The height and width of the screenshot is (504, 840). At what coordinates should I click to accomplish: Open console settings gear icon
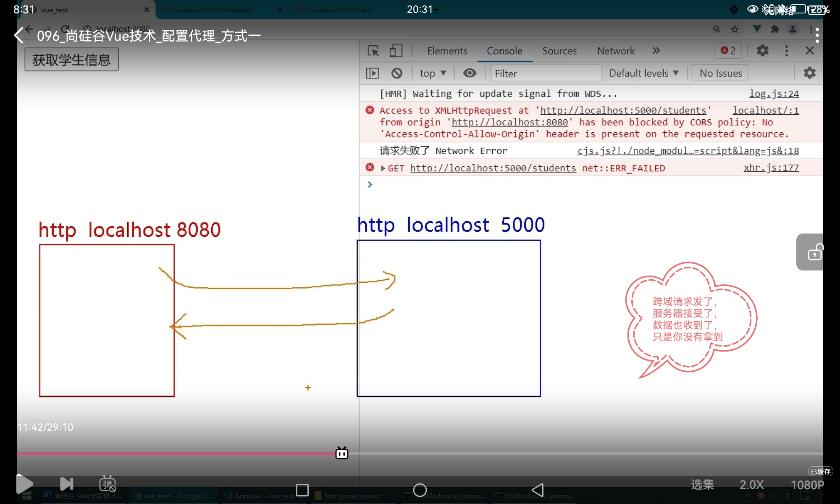tap(809, 73)
